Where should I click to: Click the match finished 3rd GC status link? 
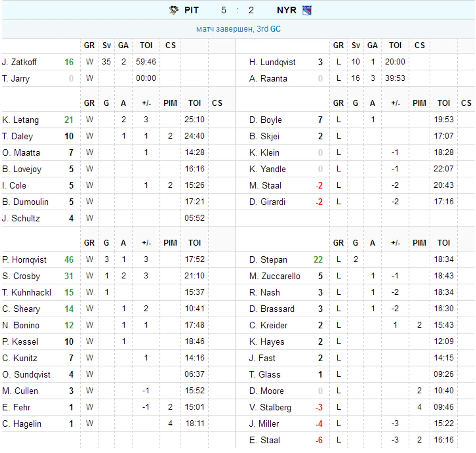coord(238,29)
